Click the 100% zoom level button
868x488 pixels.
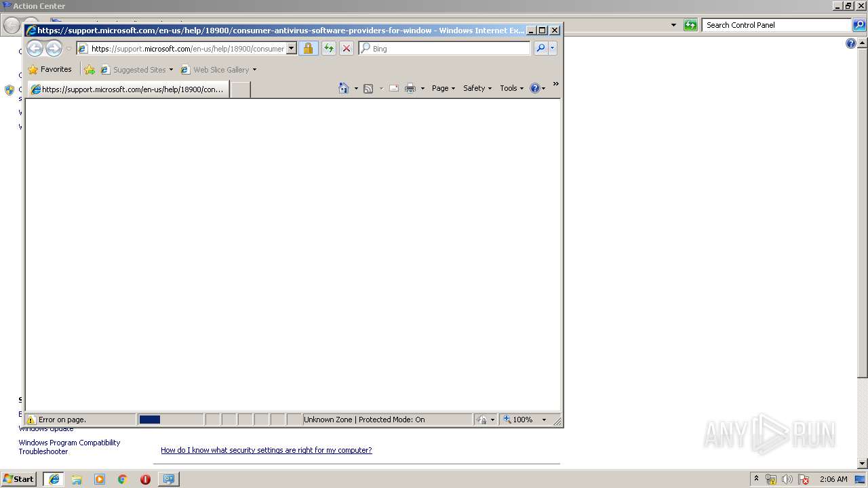[x=518, y=420]
